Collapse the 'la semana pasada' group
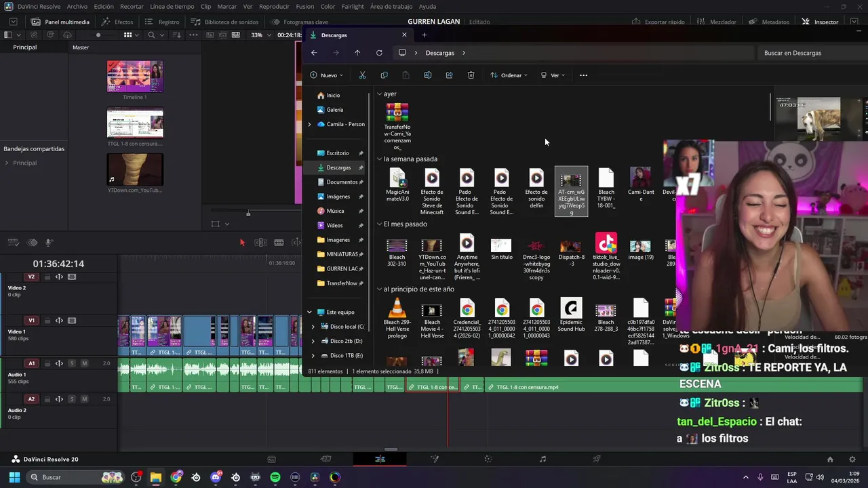 [380, 159]
